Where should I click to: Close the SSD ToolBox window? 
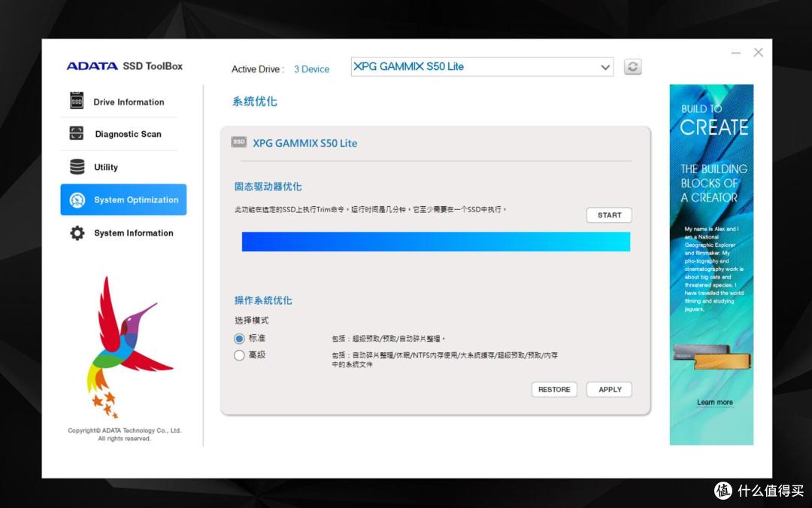pyautogui.click(x=758, y=53)
